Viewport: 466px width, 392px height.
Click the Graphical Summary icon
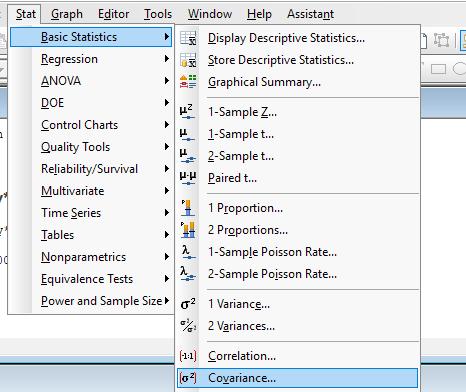point(188,82)
